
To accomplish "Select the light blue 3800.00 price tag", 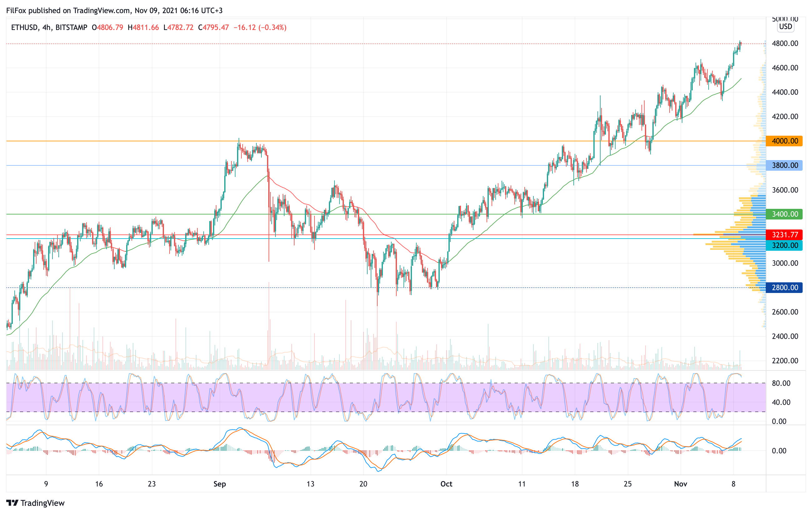I will (x=784, y=165).
